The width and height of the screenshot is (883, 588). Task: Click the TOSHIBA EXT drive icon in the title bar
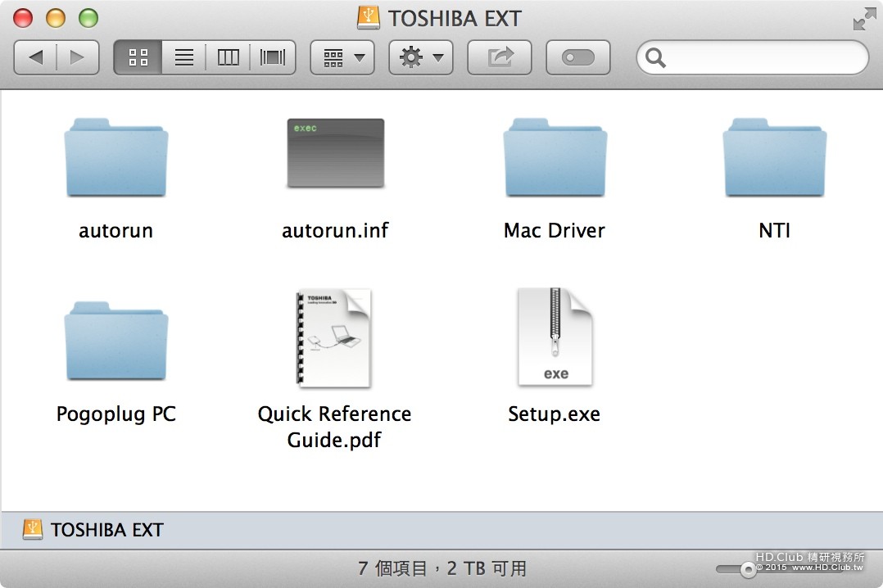pos(369,17)
